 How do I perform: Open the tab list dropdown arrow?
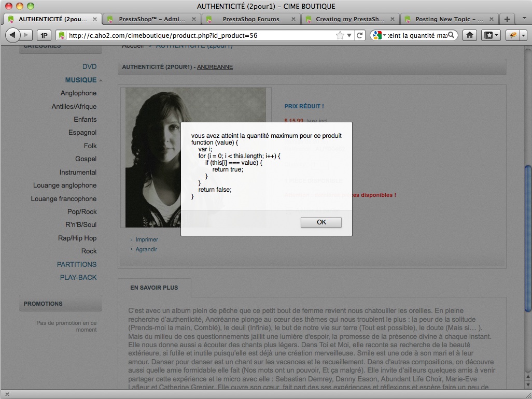524,18
